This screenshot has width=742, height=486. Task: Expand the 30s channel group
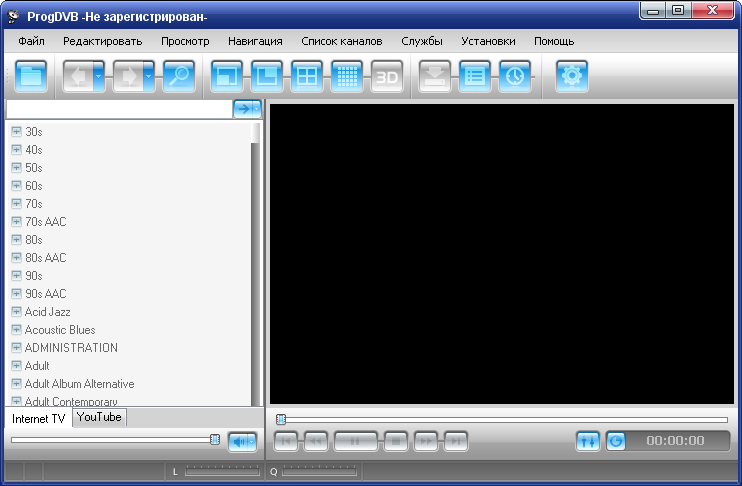coord(16,132)
